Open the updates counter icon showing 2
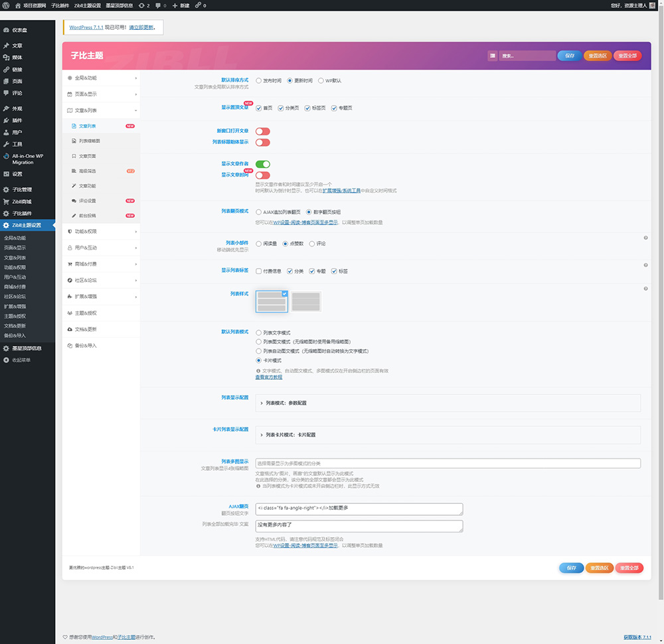 (x=141, y=5)
